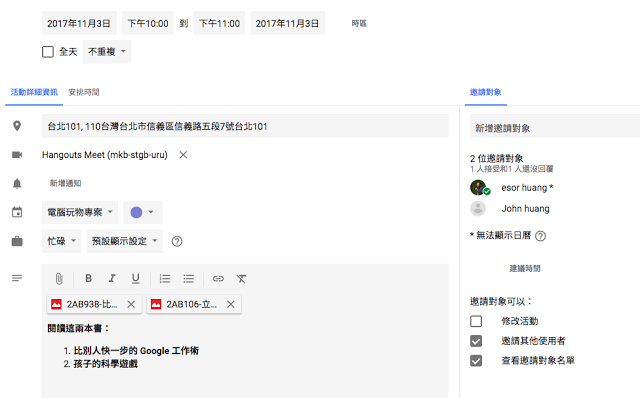
Task: Click the 建議時間 button
Action: click(525, 268)
